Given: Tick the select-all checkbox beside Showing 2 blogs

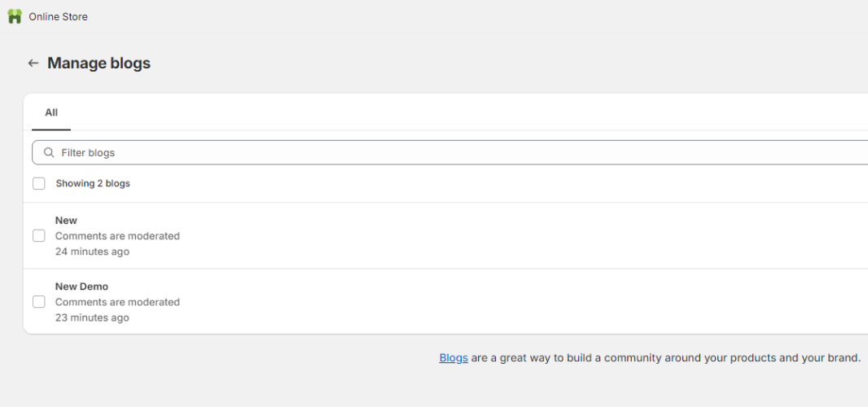Looking at the screenshot, I should (x=39, y=183).
